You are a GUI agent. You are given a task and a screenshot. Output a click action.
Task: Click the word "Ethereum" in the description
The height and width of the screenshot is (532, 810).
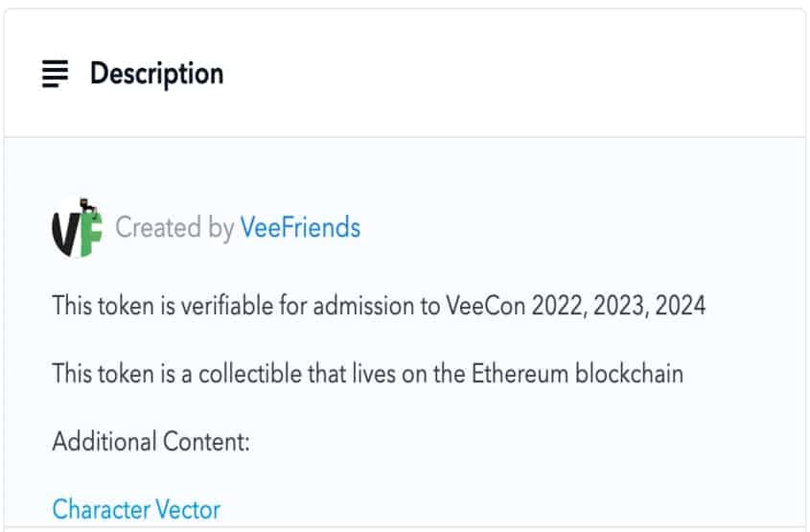[520, 374]
